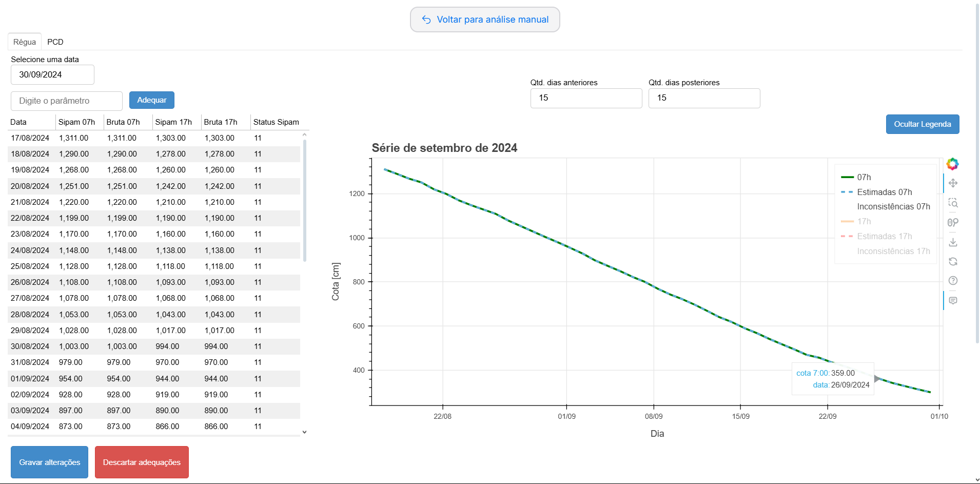Open the chart Help question icon
Image resolution: width=980 pixels, height=484 pixels.
point(953,281)
